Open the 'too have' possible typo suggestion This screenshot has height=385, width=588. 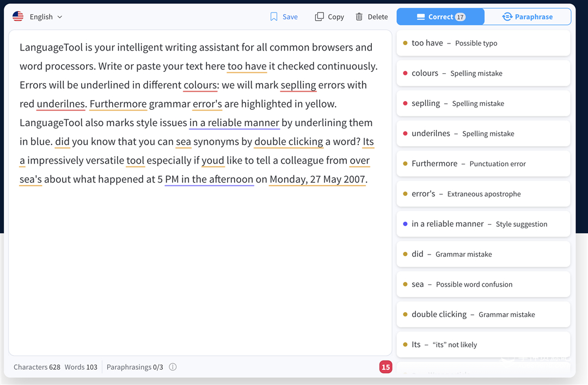(x=483, y=43)
